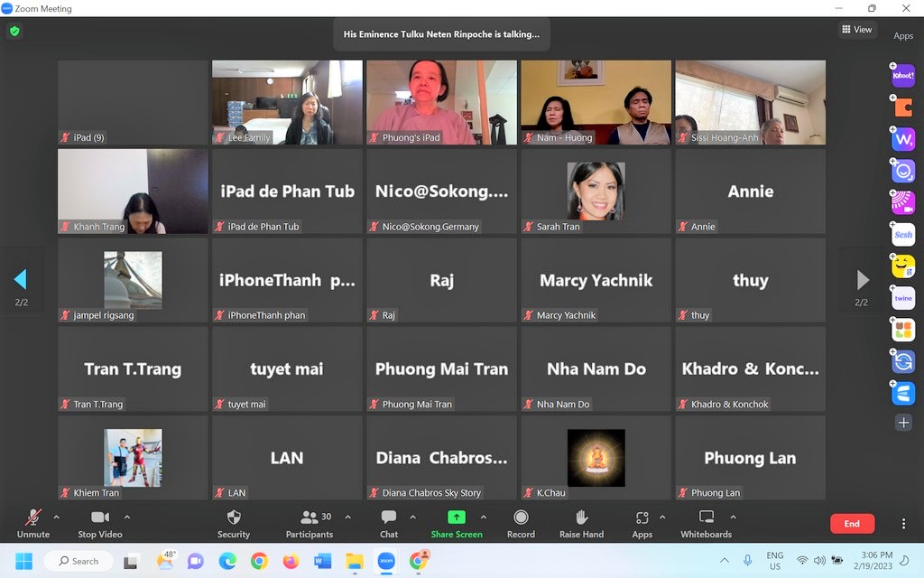Stop Video camera toggle
924x578 pixels.
(99, 523)
